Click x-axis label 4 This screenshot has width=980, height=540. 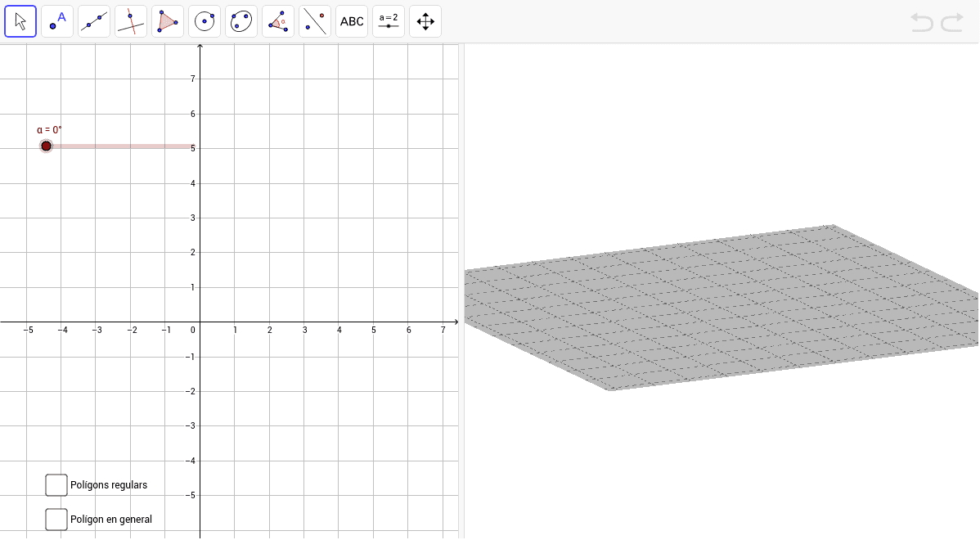coord(339,330)
